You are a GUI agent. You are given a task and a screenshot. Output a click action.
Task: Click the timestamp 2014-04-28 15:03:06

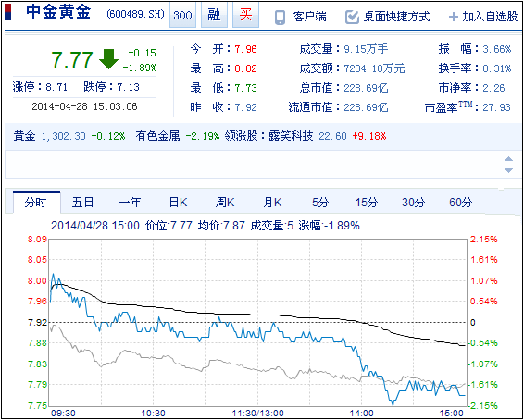(84, 106)
